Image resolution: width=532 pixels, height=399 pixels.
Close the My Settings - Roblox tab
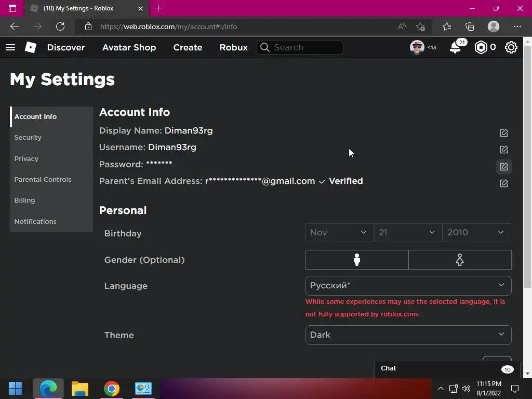pyautogui.click(x=140, y=8)
